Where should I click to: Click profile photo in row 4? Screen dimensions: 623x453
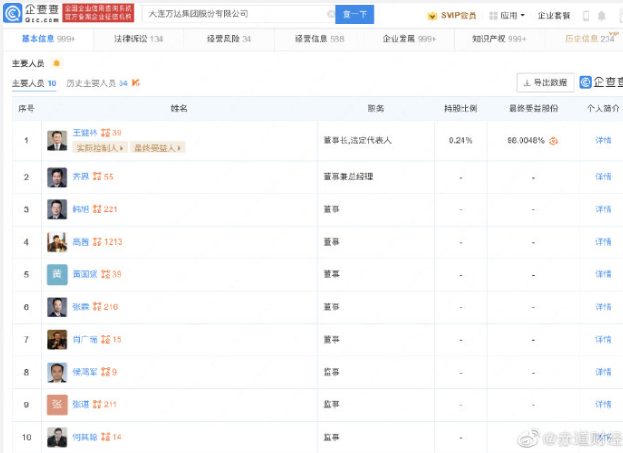(x=57, y=242)
